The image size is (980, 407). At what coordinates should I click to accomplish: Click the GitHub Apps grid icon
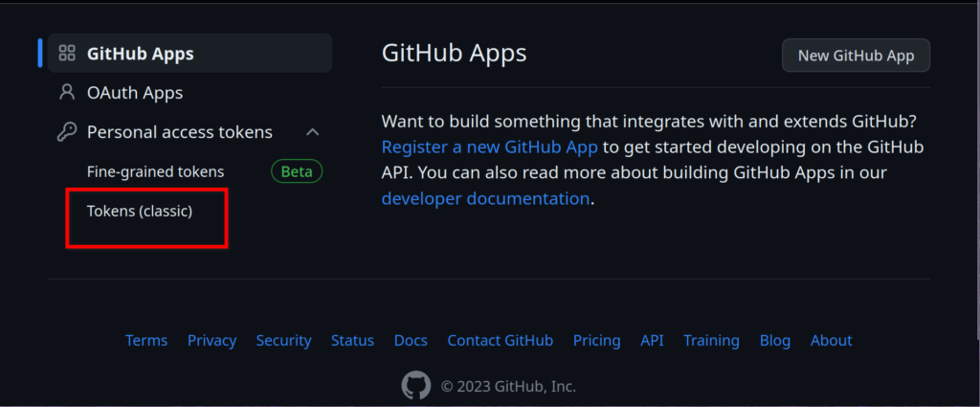[67, 53]
